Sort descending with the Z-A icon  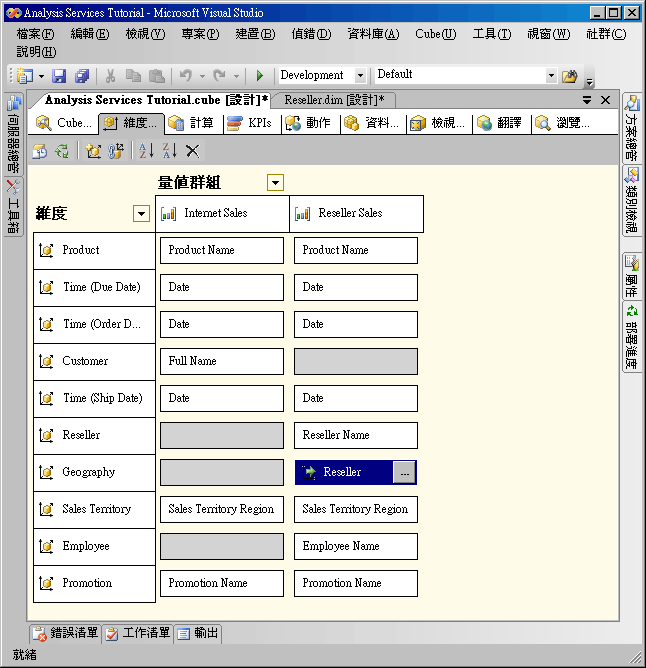(170, 151)
